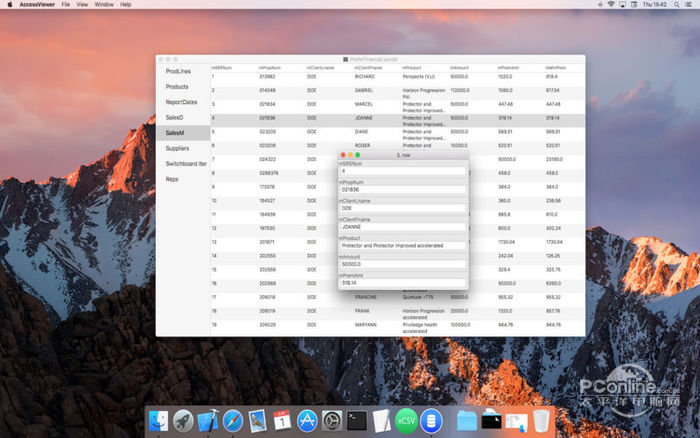Screen dimensions: 700x438
Task: Open Terminal from the Dock
Action: (x=356, y=422)
